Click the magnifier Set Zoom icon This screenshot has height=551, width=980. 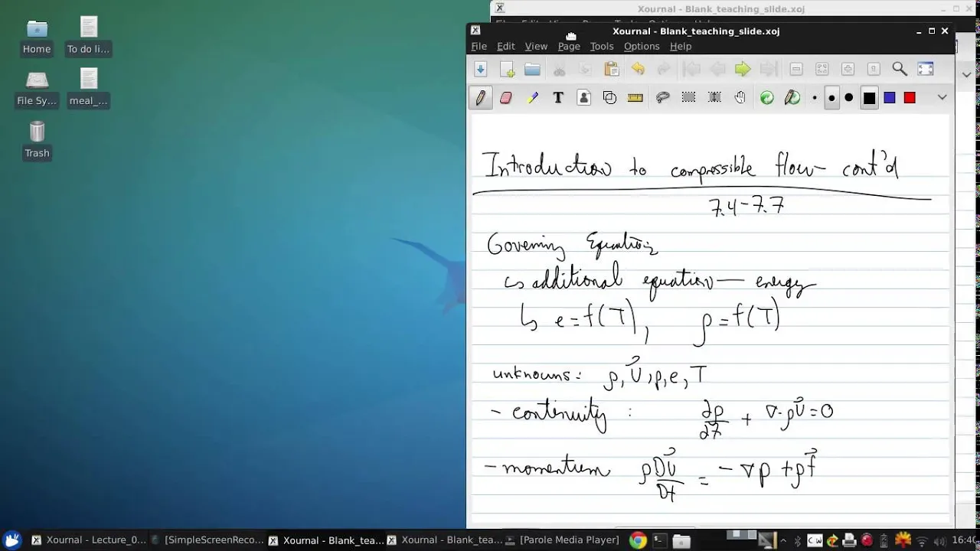point(900,69)
